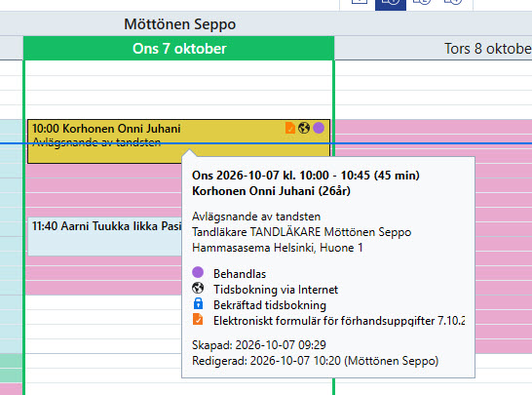
Task: Click 'Behandlas' label text in tooltip
Action: pos(240,274)
